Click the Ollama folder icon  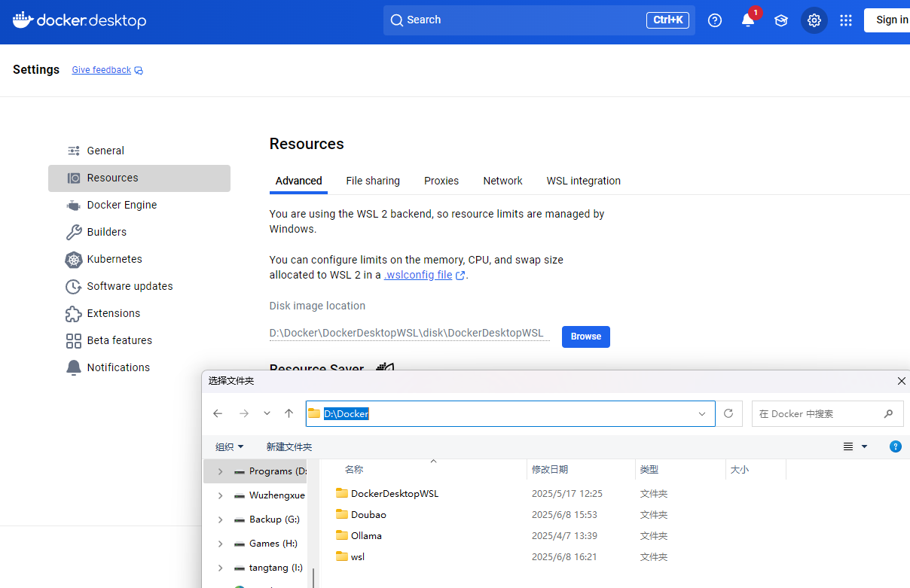point(342,535)
